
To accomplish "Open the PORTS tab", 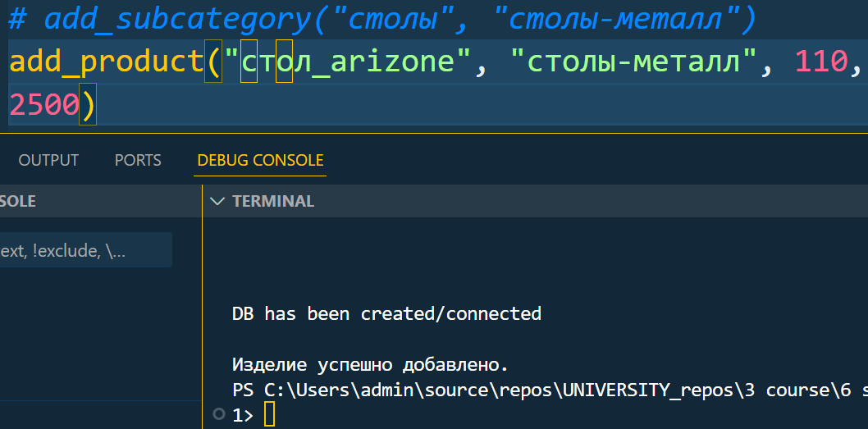I will pos(138,161).
